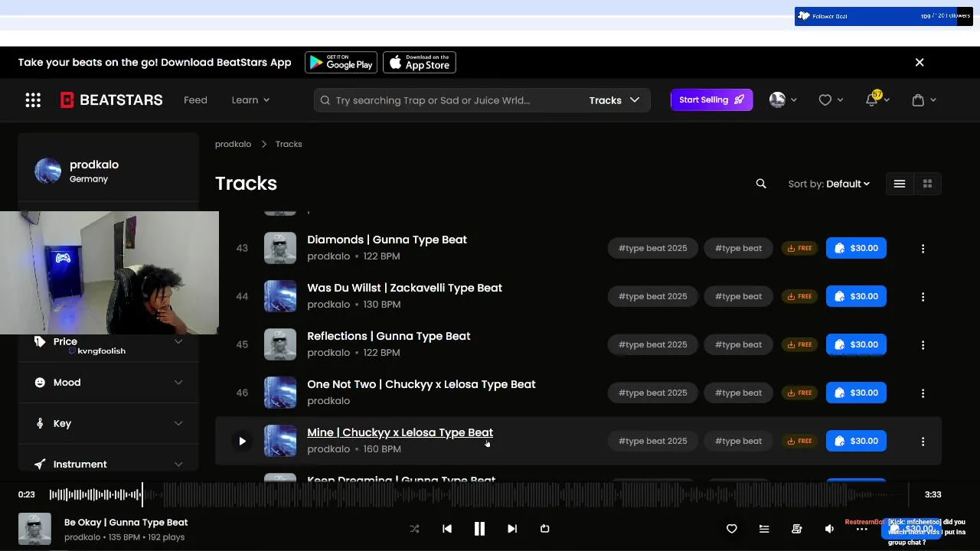Toggle shuffle in the player

point(414,529)
